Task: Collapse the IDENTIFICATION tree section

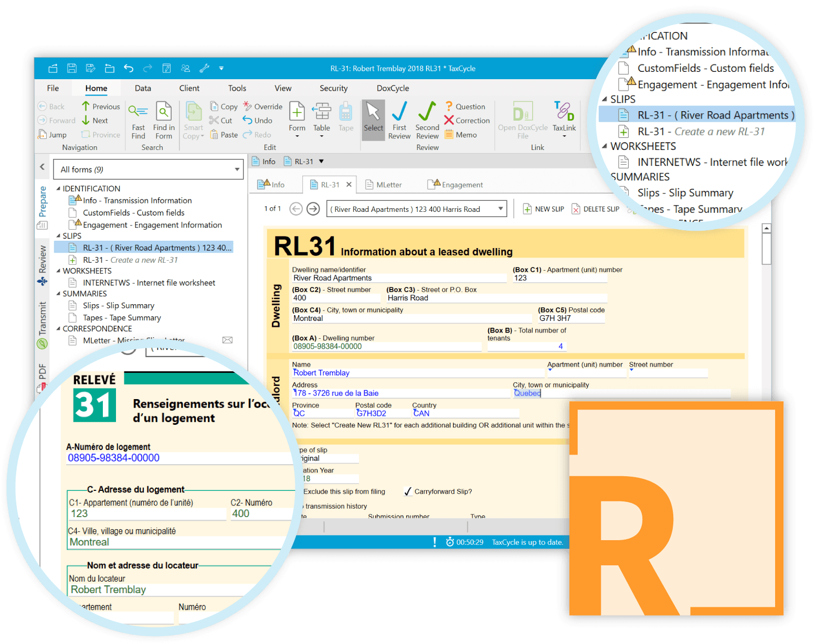Action: point(58,188)
